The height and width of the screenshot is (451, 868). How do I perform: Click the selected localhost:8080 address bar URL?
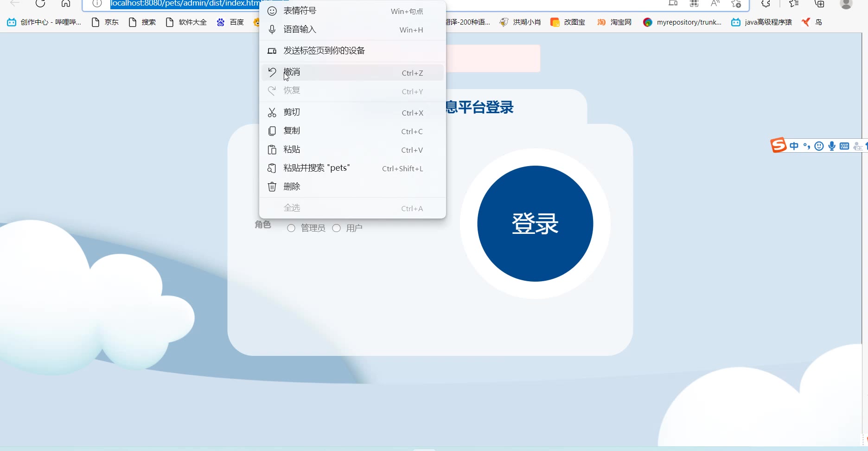pyautogui.click(x=185, y=4)
